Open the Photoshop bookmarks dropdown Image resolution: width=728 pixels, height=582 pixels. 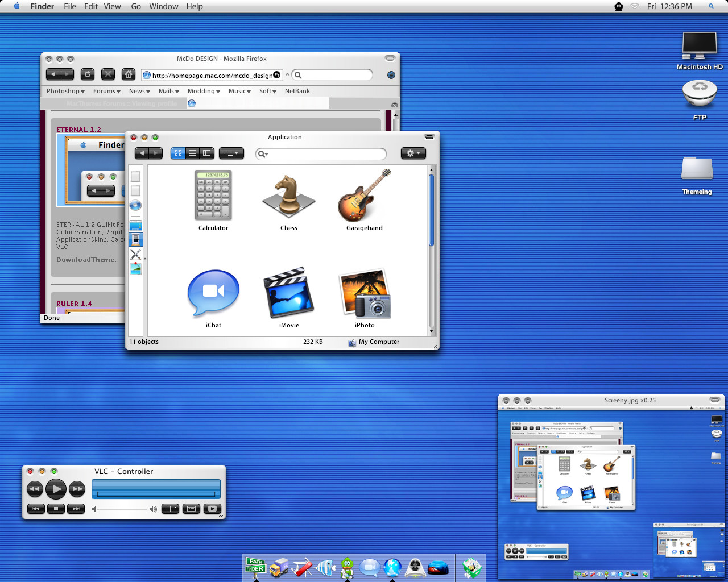(65, 91)
